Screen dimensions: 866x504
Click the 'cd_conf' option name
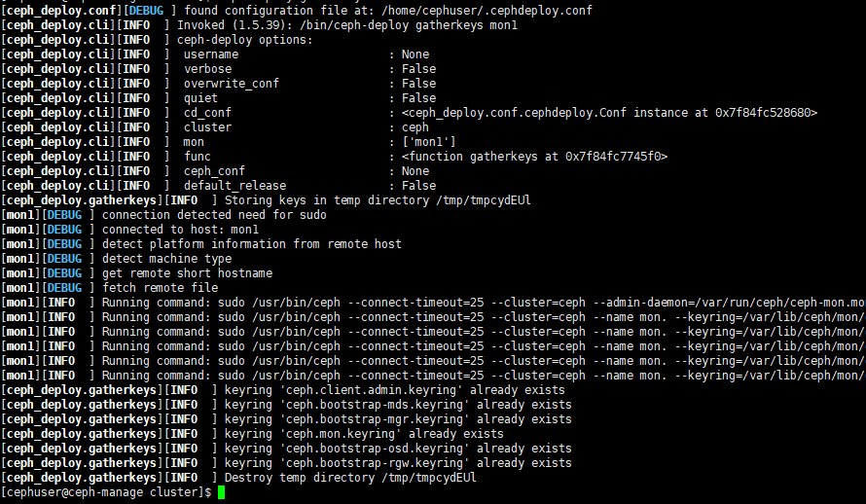[x=207, y=113]
